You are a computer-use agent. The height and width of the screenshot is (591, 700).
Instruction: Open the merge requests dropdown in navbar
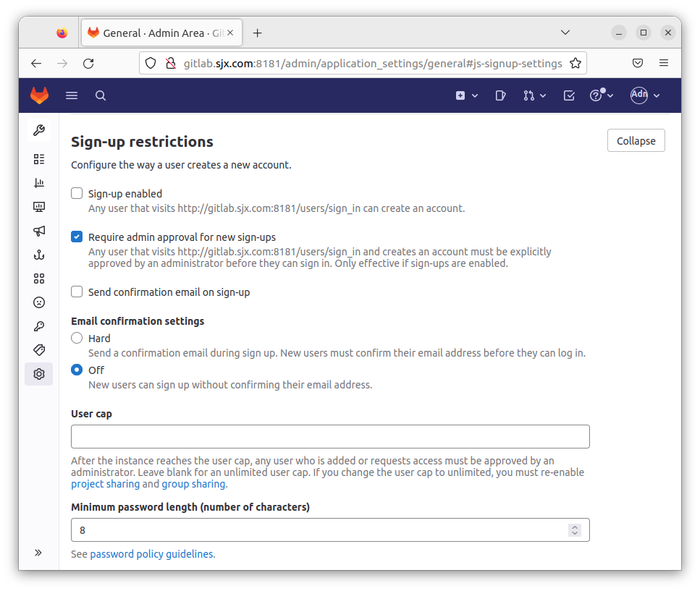(534, 95)
